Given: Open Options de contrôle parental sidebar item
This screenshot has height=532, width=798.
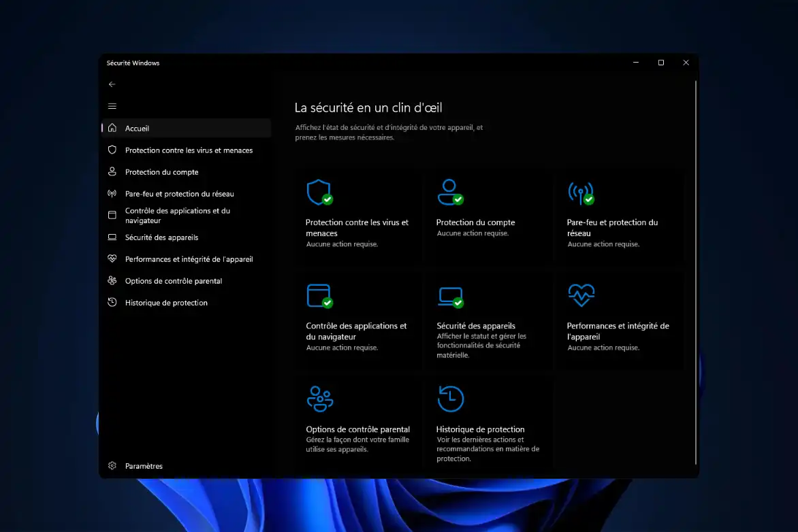Looking at the screenshot, I should (187, 281).
